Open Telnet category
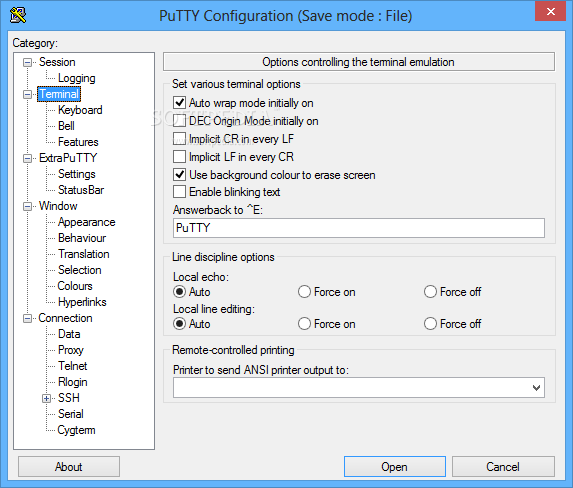The image size is (573, 488). (x=73, y=366)
